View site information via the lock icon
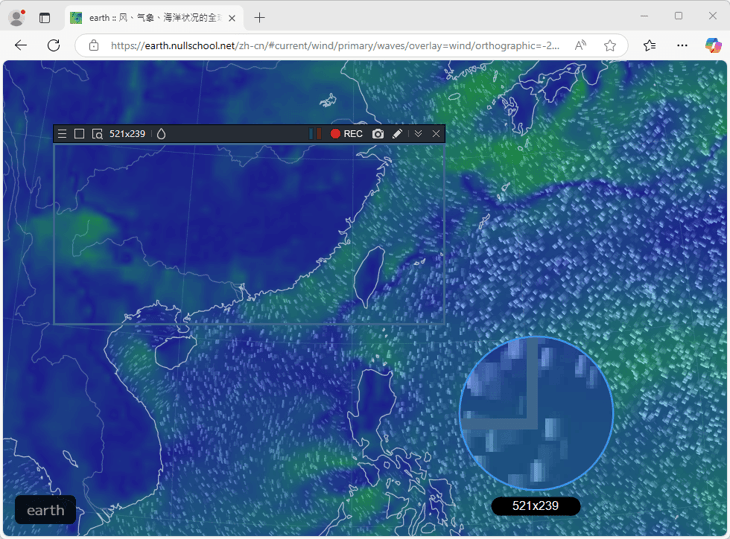Image resolution: width=730 pixels, height=539 pixels. 94,46
